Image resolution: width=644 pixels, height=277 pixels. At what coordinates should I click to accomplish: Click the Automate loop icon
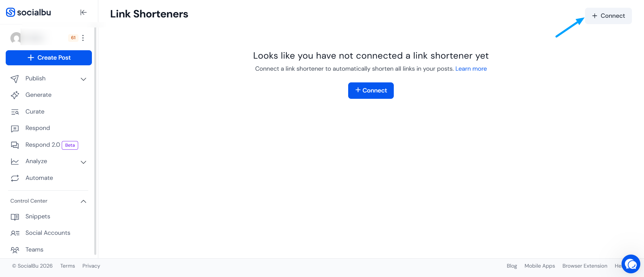(15, 178)
